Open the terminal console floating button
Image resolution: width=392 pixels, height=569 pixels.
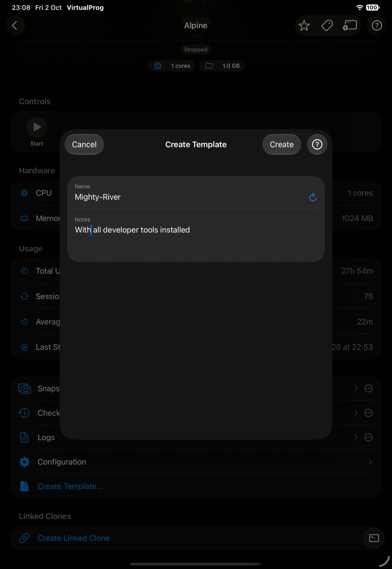[x=374, y=538]
